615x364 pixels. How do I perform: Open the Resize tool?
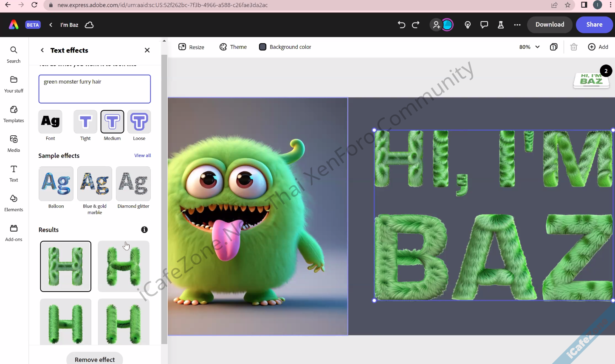click(191, 47)
